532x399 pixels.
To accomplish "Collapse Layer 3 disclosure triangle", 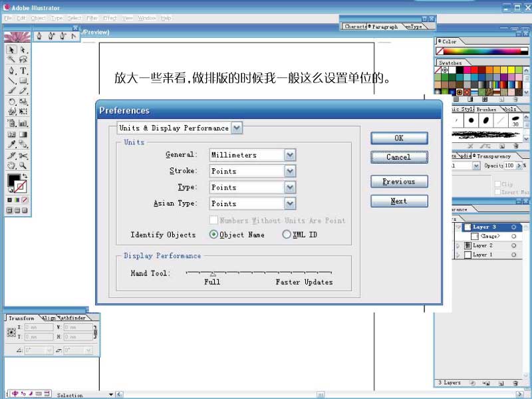I will (x=458, y=227).
